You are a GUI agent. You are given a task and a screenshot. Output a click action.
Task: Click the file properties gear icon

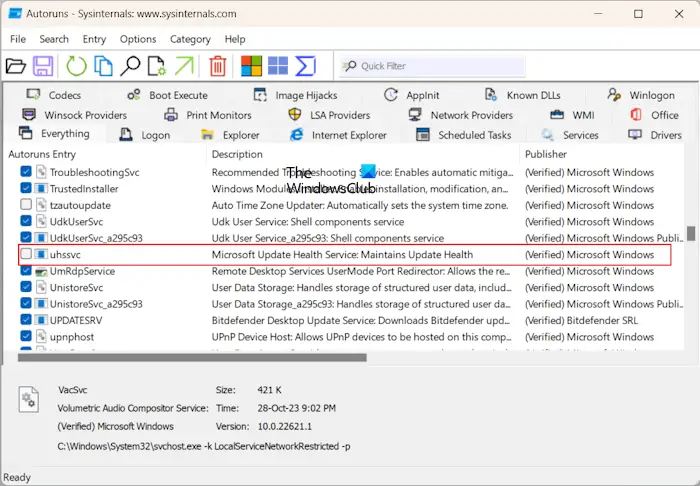(x=157, y=66)
